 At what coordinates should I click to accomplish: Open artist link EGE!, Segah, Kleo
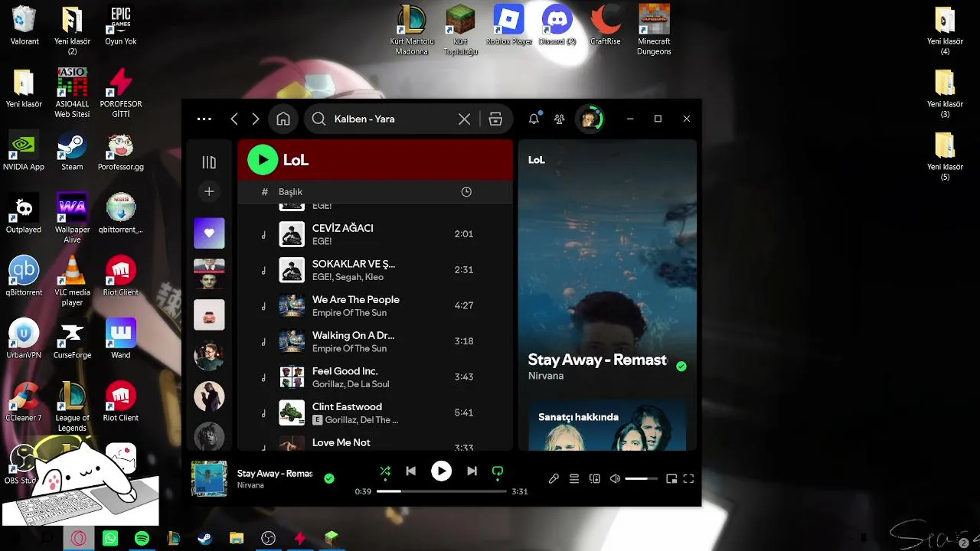348,277
